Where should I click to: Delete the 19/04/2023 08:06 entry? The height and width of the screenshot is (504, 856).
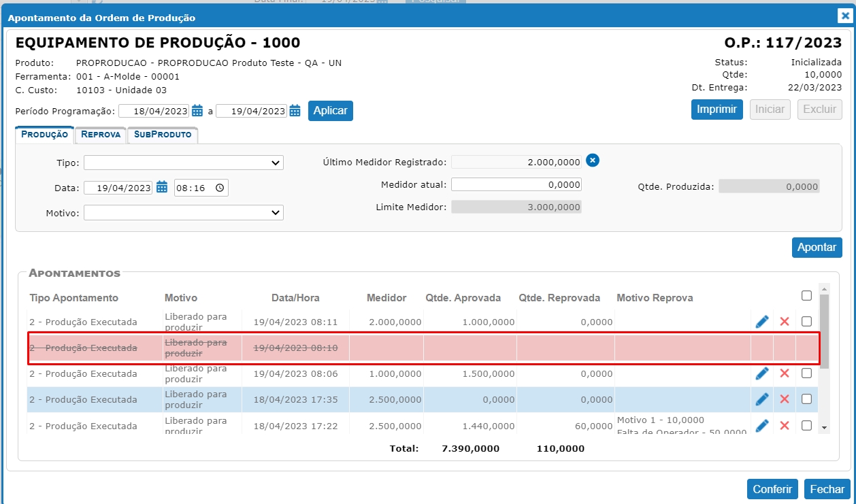(785, 373)
